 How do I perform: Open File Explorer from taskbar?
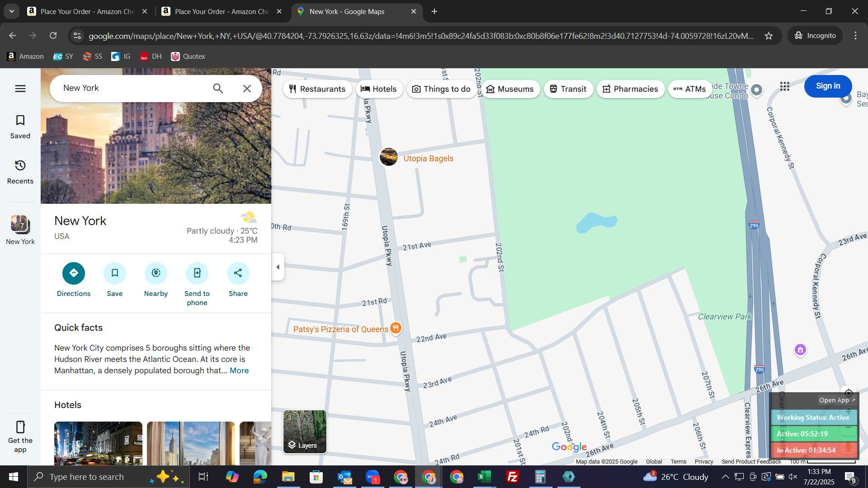point(288,477)
